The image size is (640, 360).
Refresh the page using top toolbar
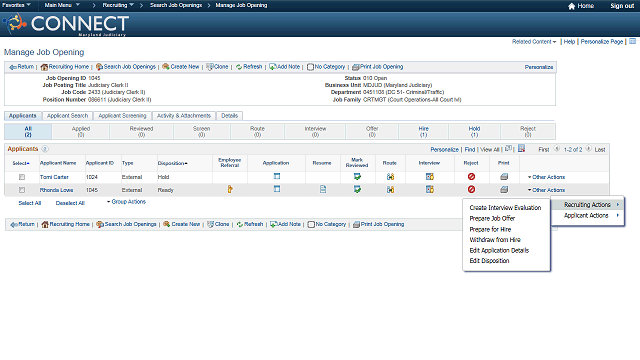249,67
